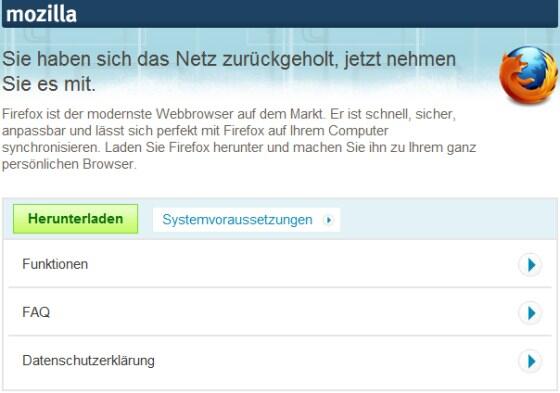The width and height of the screenshot is (560, 393).
Task: Click the Firefox description paragraph
Action: tap(239, 139)
